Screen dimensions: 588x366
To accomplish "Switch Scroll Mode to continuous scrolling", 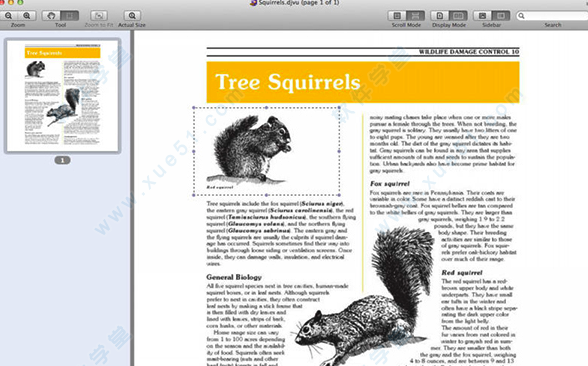I will pos(415,15).
